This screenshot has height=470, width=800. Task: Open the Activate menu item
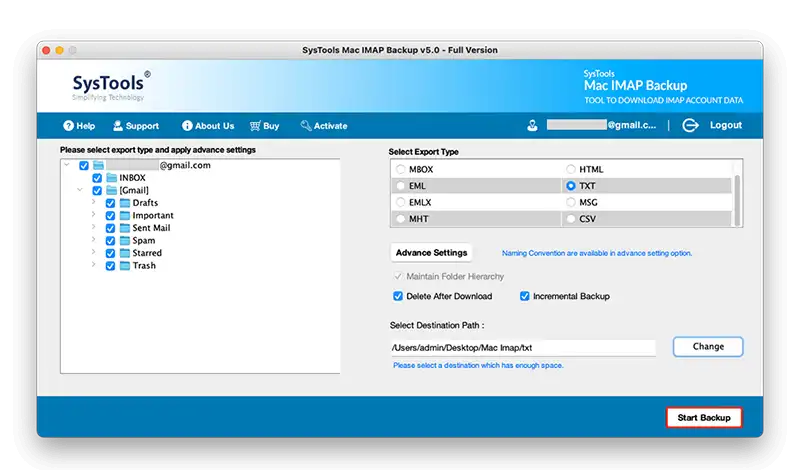pyautogui.click(x=324, y=126)
